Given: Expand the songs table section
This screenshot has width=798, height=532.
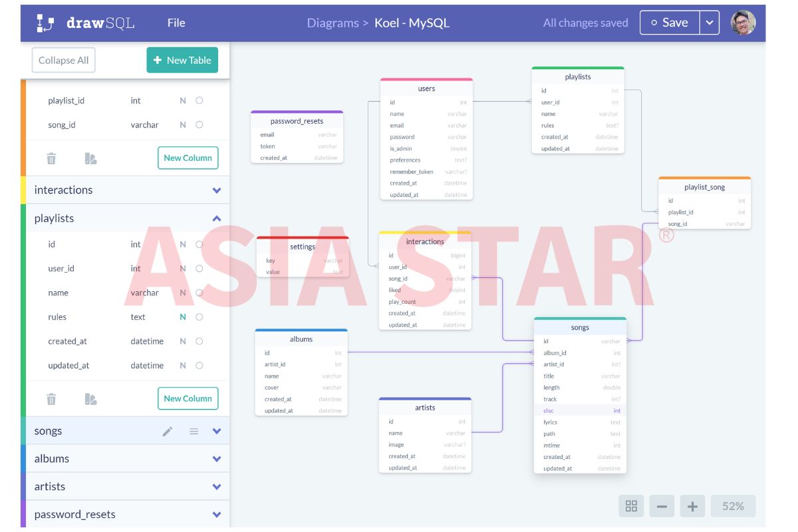Looking at the screenshot, I should 216,432.
